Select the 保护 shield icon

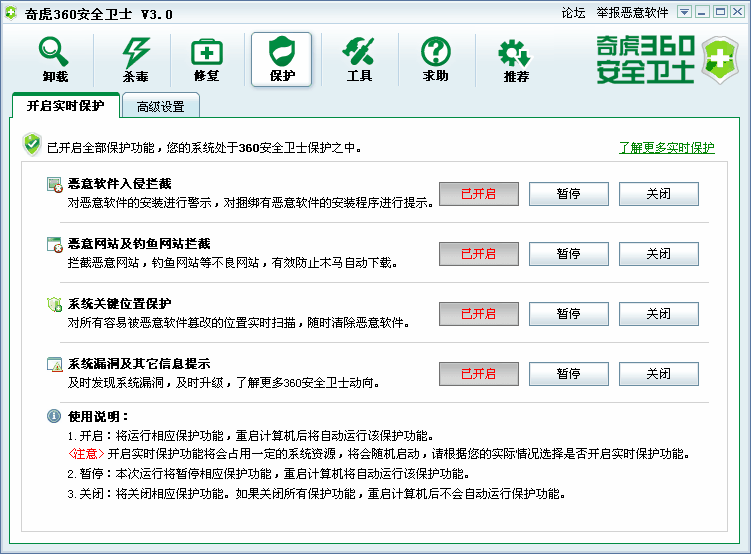[282, 59]
